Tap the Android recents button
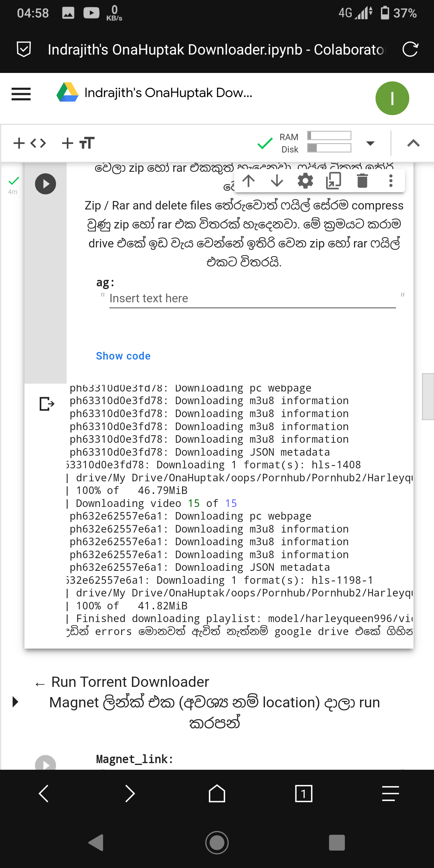Screen dimensions: 434x868 click(337, 843)
